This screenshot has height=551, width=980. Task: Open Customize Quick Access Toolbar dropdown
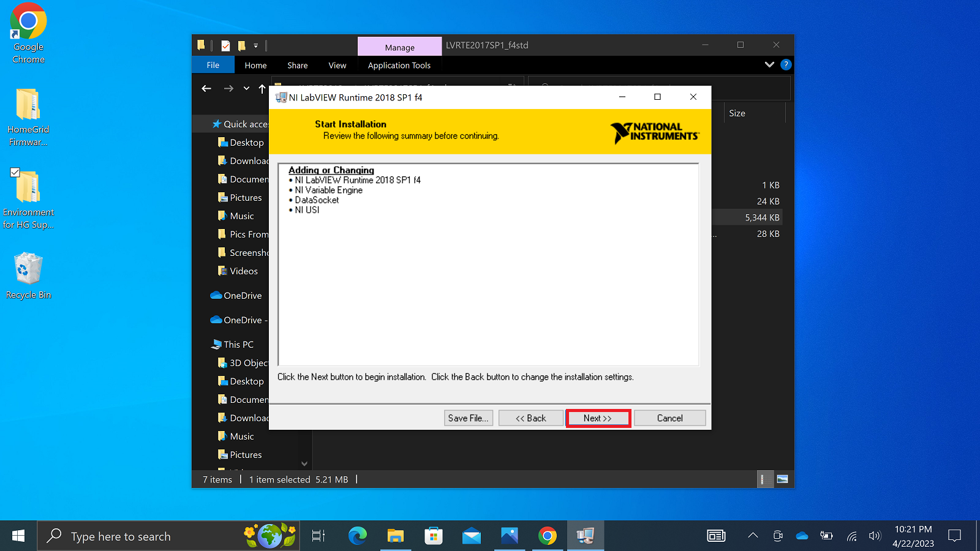click(256, 45)
